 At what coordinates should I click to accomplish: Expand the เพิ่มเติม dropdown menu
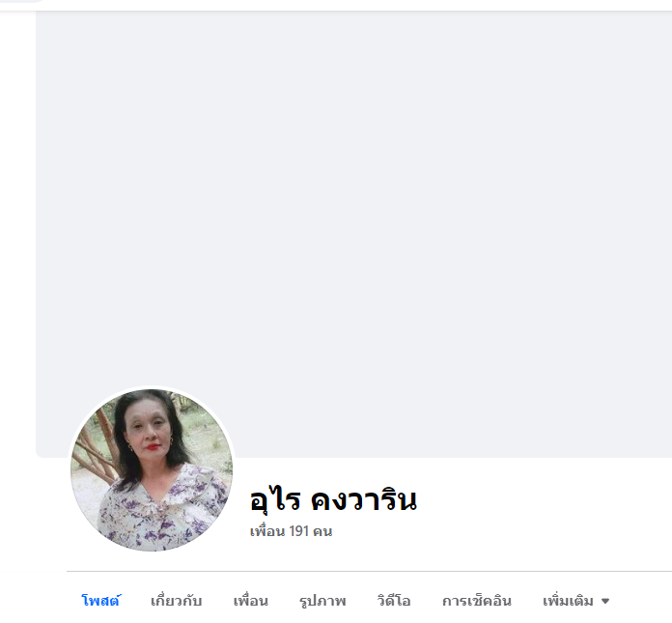coord(576,600)
